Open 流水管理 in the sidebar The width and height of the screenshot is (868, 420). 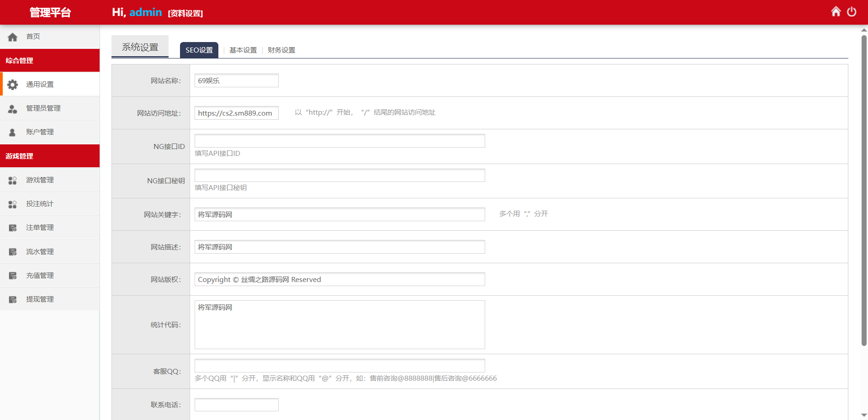[x=40, y=252]
